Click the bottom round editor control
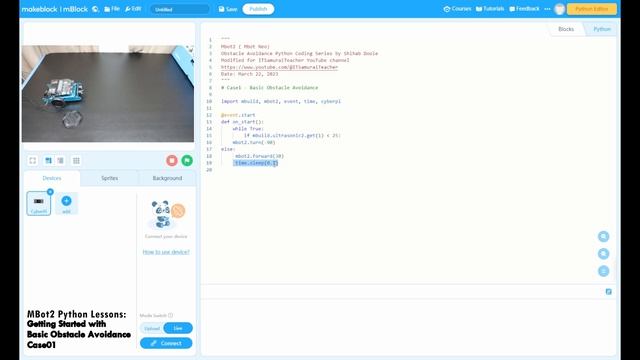The image size is (640, 360). coord(603,271)
